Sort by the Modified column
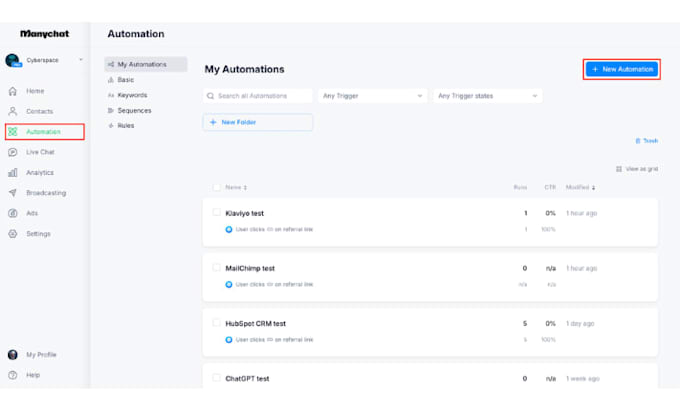The width and height of the screenshot is (680, 411). (580, 187)
